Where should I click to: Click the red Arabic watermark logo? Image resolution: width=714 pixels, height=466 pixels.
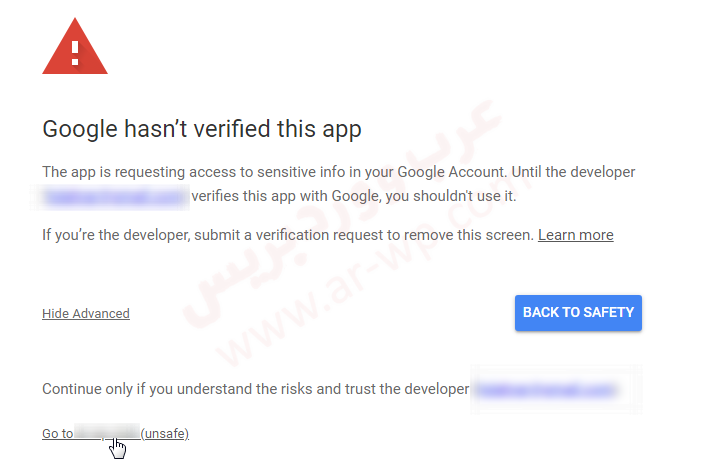(x=330, y=210)
